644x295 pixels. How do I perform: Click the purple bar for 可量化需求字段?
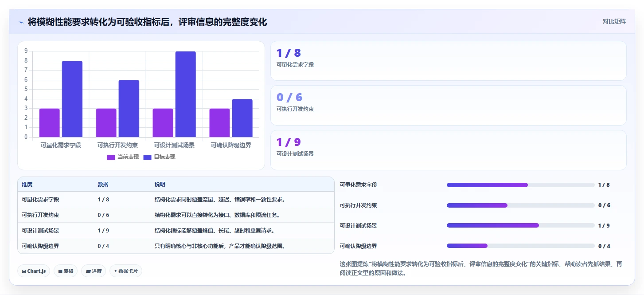[x=49, y=123]
